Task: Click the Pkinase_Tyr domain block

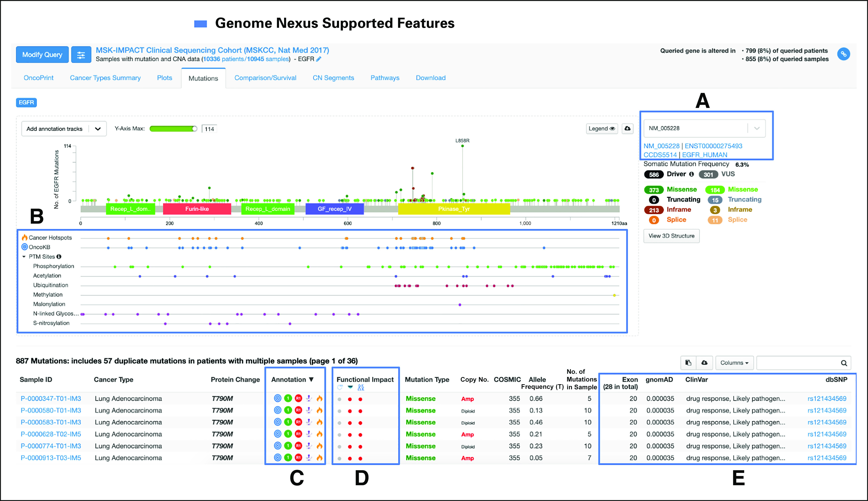Action: point(454,209)
